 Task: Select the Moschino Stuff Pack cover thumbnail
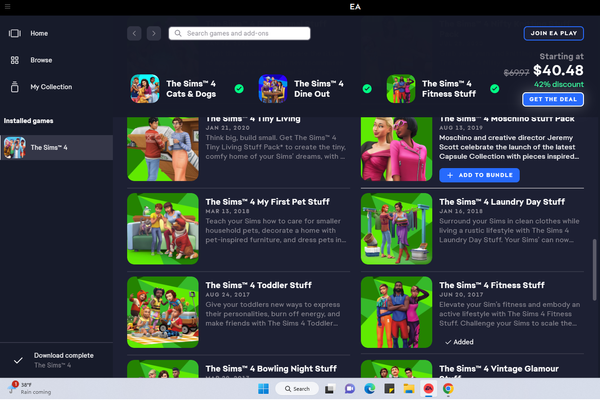(x=396, y=149)
